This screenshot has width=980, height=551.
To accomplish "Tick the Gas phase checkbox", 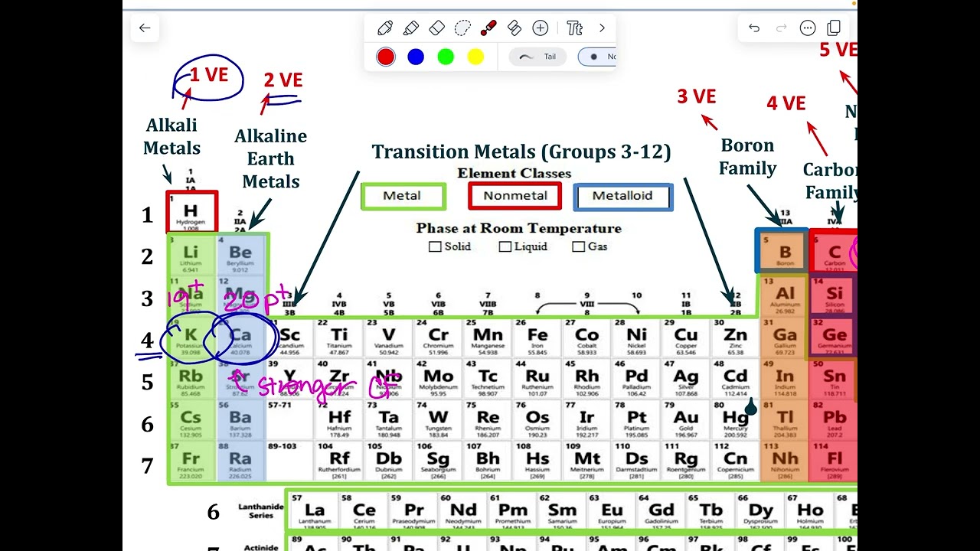I will [x=578, y=246].
